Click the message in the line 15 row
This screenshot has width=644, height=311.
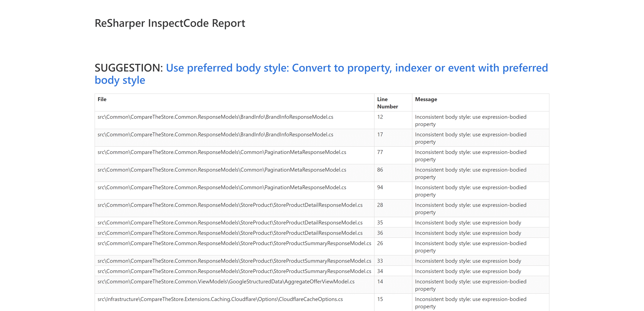pyautogui.click(x=471, y=303)
